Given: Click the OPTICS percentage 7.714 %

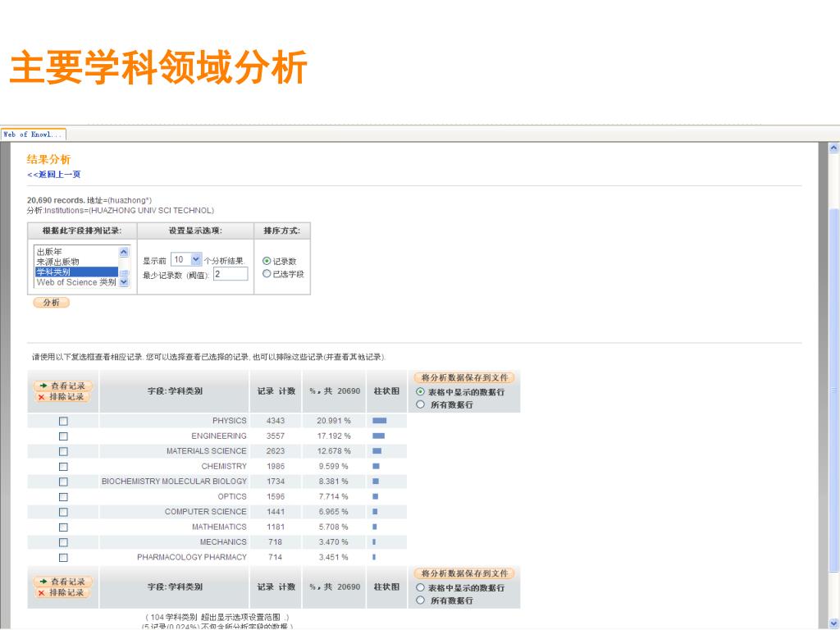Looking at the screenshot, I should (x=333, y=497).
